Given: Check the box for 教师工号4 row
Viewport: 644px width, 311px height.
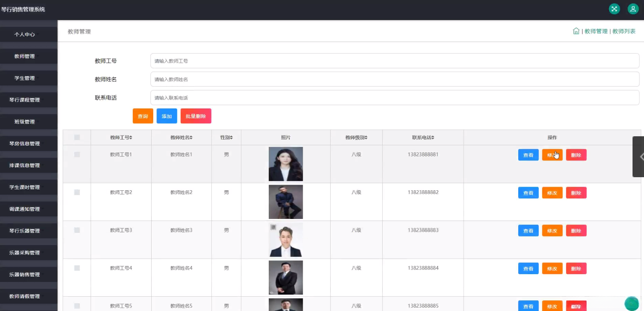Looking at the screenshot, I should coord(77,268).
